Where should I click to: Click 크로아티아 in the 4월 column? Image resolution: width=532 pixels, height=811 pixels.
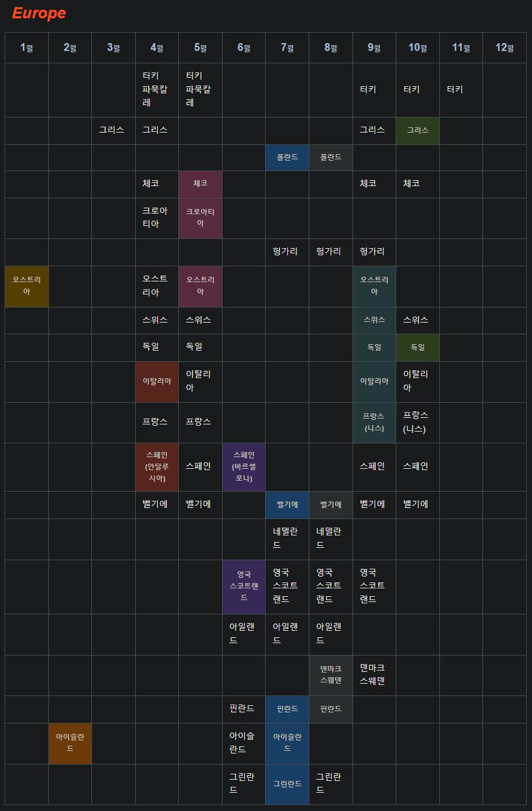click(155, 217)
